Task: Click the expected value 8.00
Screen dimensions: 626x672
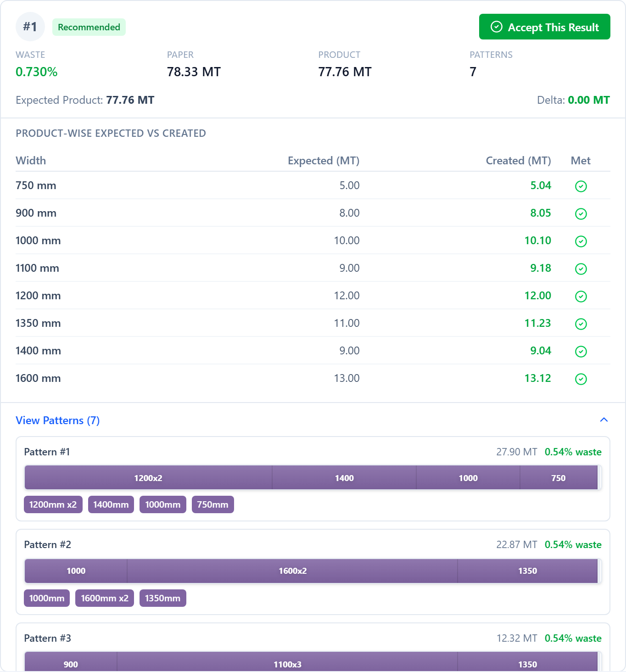Action: pyautogui.click(x=349, y=213)
